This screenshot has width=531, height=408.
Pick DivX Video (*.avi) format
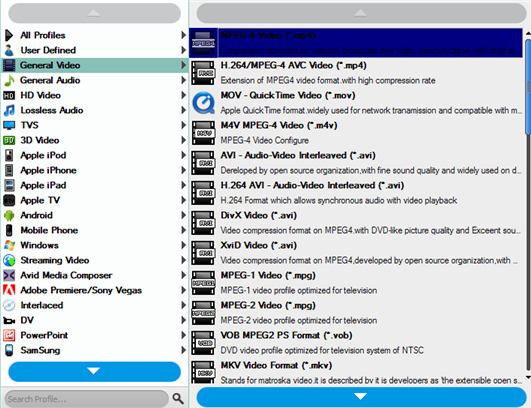coord(356,222)
